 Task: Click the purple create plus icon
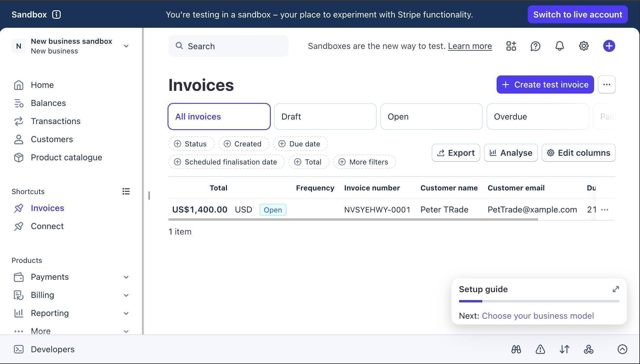tap(609, 46)
